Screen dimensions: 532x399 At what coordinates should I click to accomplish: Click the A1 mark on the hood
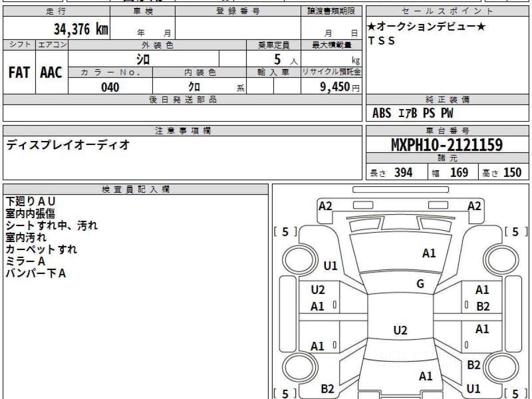[429, 254]
